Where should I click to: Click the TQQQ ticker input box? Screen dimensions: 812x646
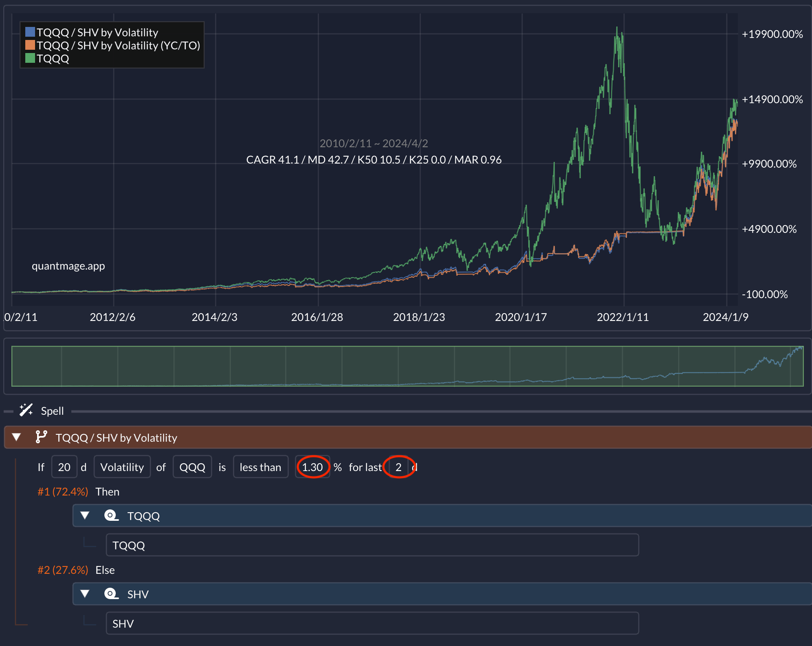pyautogui.click(x=372, y=545)
